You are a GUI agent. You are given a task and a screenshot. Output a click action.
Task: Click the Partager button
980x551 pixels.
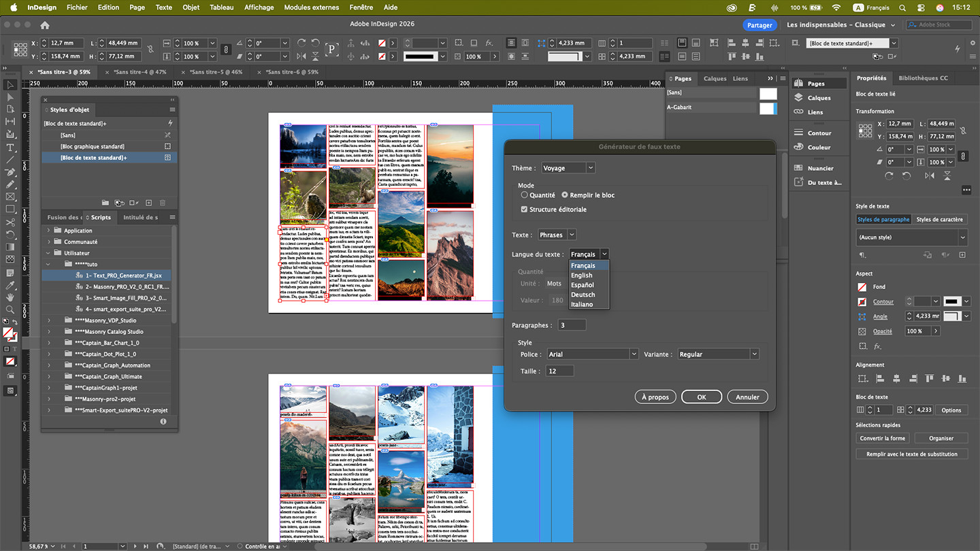(x=759, y=25)
